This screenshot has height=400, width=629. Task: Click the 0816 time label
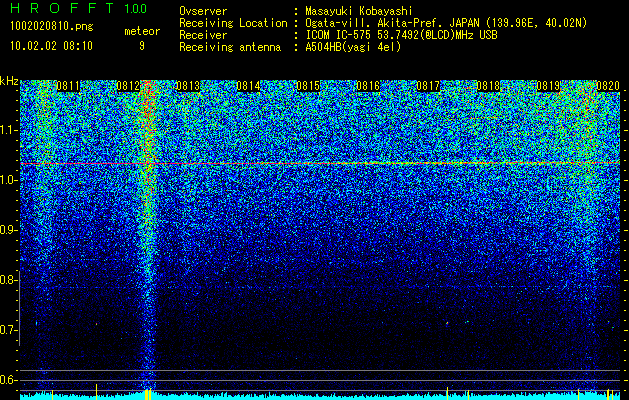click(x=368, y=85)
